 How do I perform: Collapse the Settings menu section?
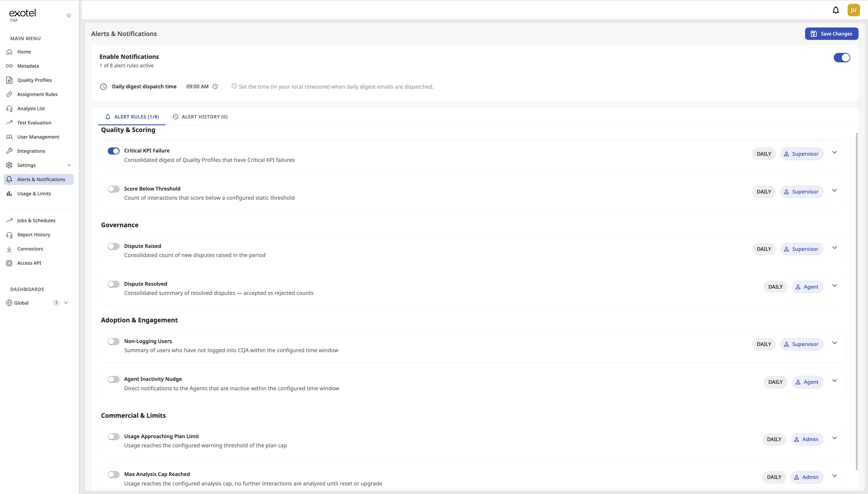tap(69, 165)
